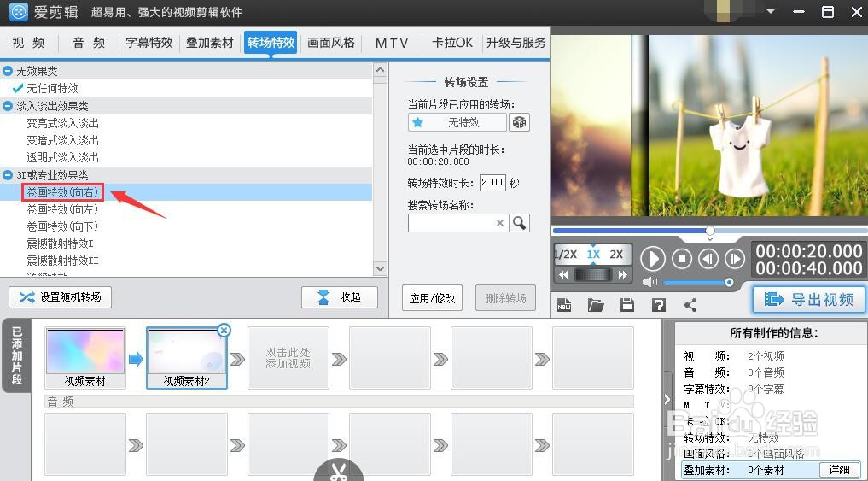Open the 转场特效 tab
This screenshot has width=868, height=481.
coord(271,43)
